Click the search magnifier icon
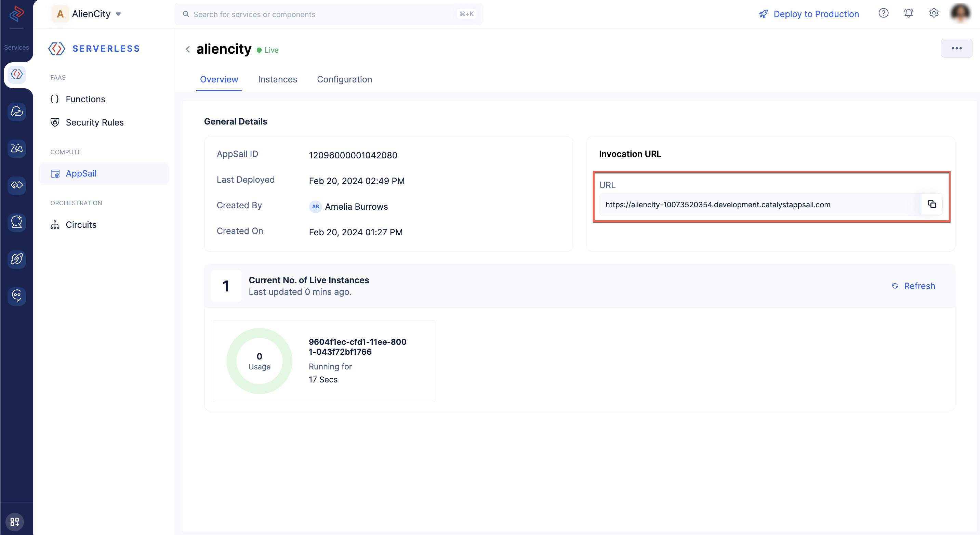Image resolution: width=980 pixels, height=535 pixels. [x=186, y=14]
